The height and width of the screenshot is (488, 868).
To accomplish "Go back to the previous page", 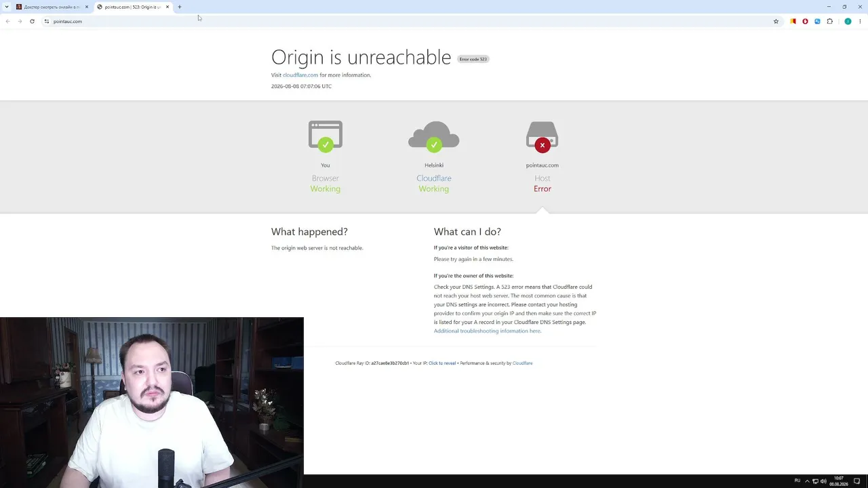I will point(7,21).
